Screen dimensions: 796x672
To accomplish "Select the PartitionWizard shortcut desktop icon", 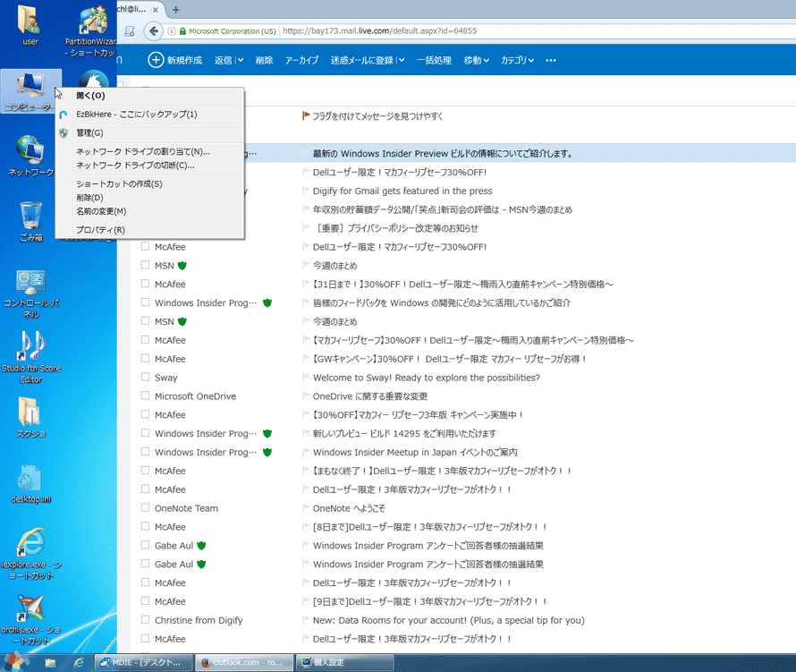I will click(91, 30).
